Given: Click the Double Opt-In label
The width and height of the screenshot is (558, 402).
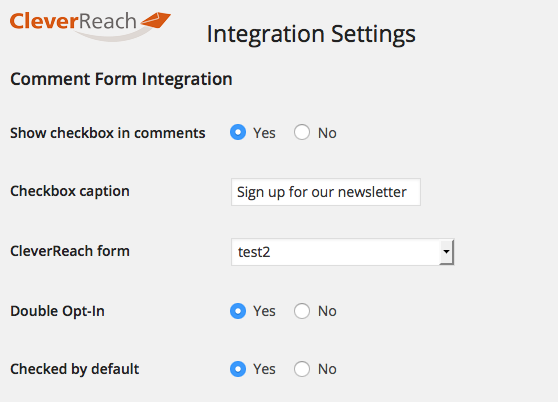Looking at the screenshot, I should tap(57, 311).
